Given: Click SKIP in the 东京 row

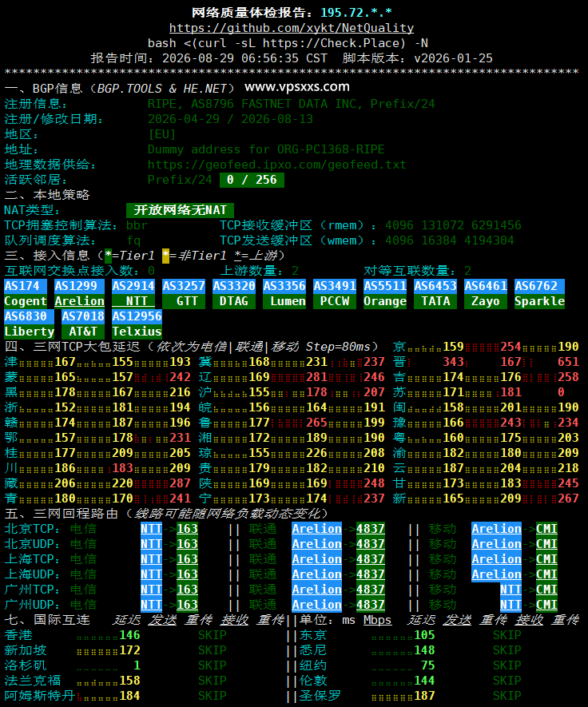Looking at the screenshot, I should [507, 635].
